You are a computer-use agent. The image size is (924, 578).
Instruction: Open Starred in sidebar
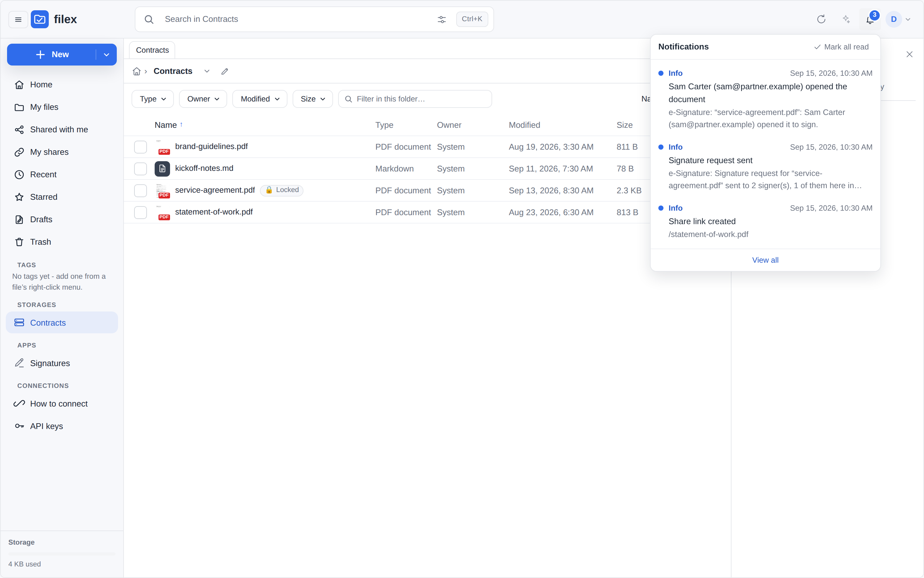pyautogui.click(x=62, y=197)
